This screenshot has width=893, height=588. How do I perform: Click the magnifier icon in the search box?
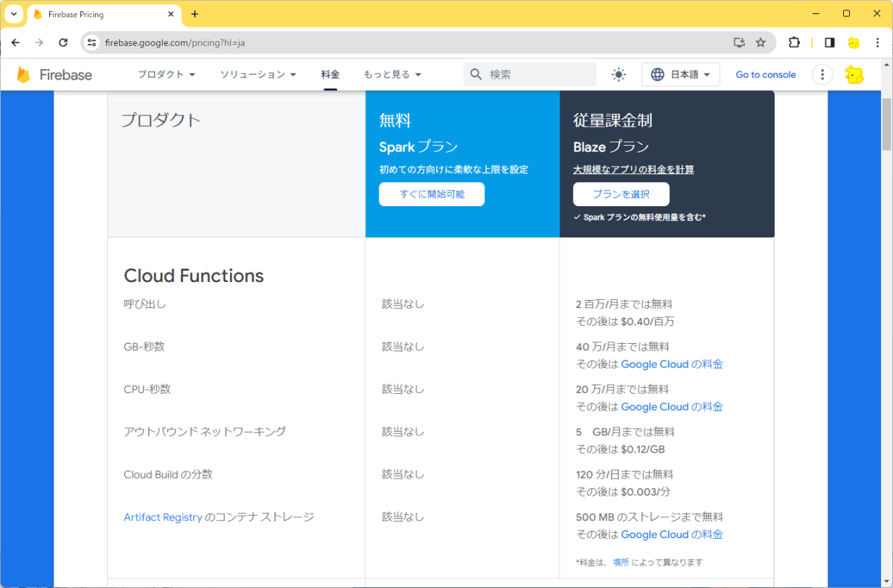point(476,74)
